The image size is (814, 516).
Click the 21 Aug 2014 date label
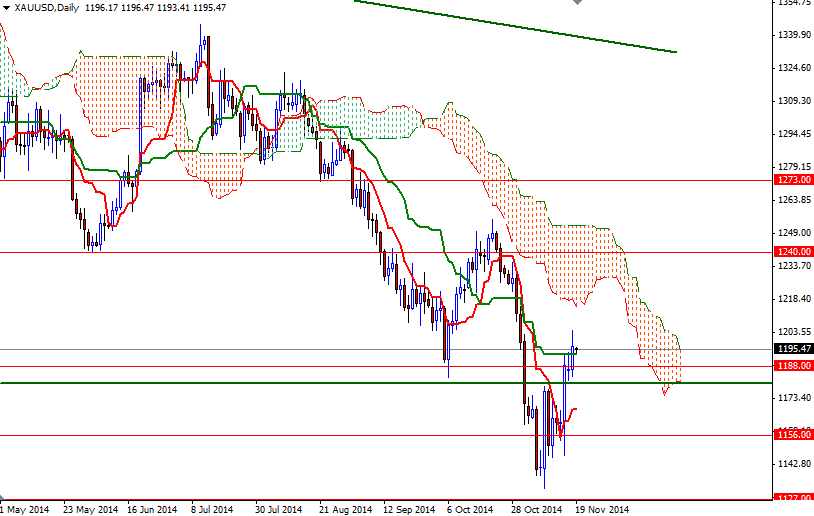[x=345, y=510]
